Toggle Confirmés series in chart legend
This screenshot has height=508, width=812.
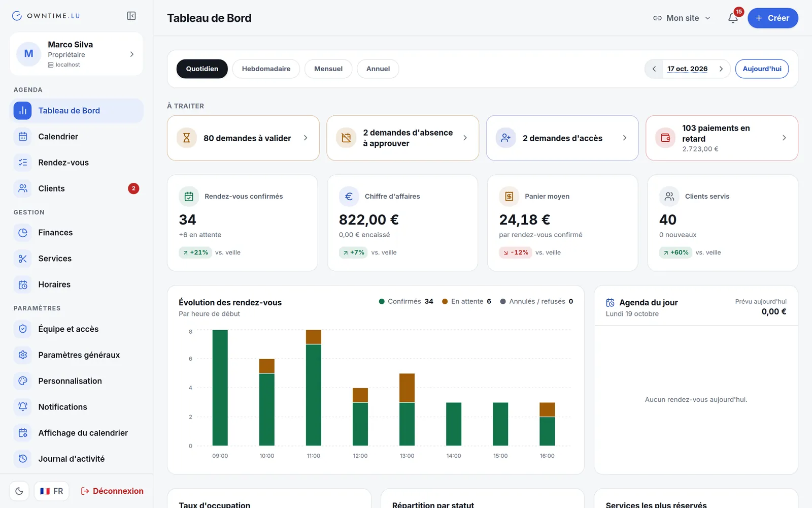pyautogui.click(x=406, y=301)
